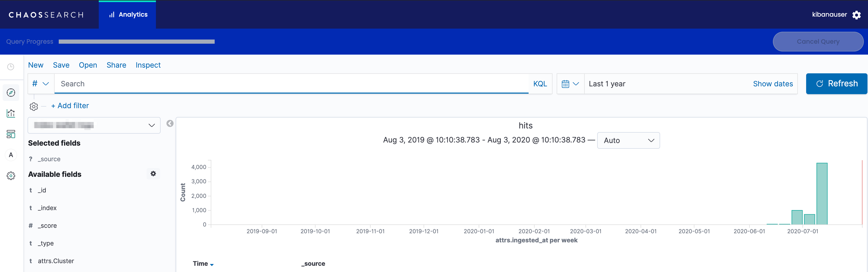Click the Cancel Query button
Viewport: 868px width, 272px height.
tap(818, 41)
